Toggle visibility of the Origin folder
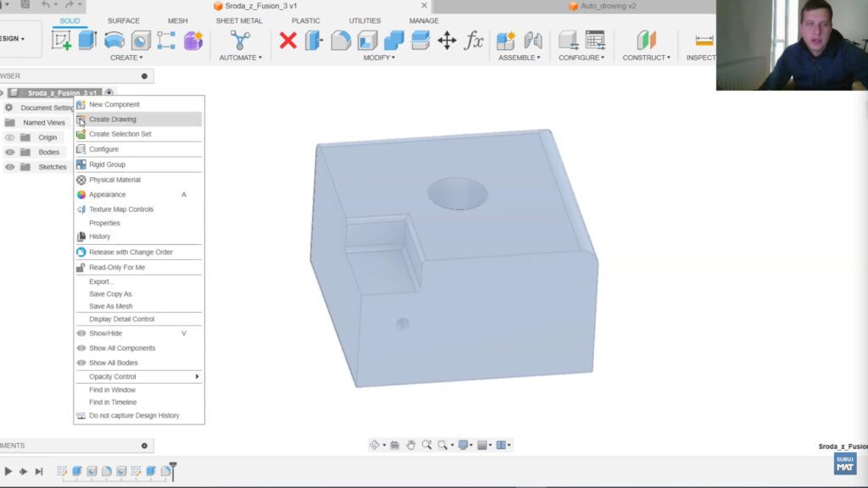Screen dimensions: 868x488 tap(10, 137)
